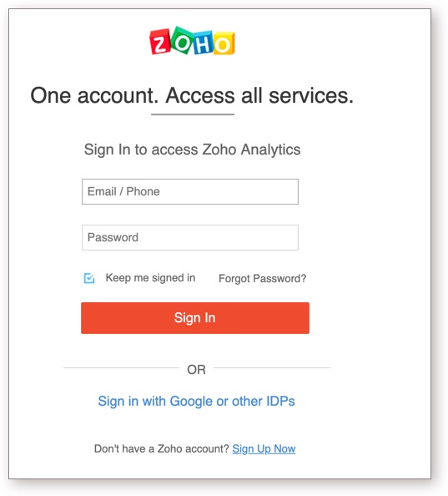This screenshot has height=496, width=448.
Task: Tick the Keep me signed in checkbox
Action: pyautogui.click(x=89, y=278)
